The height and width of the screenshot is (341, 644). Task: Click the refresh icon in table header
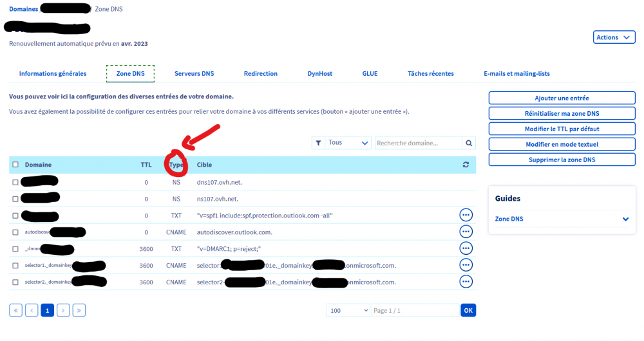[x=466, y=165]
